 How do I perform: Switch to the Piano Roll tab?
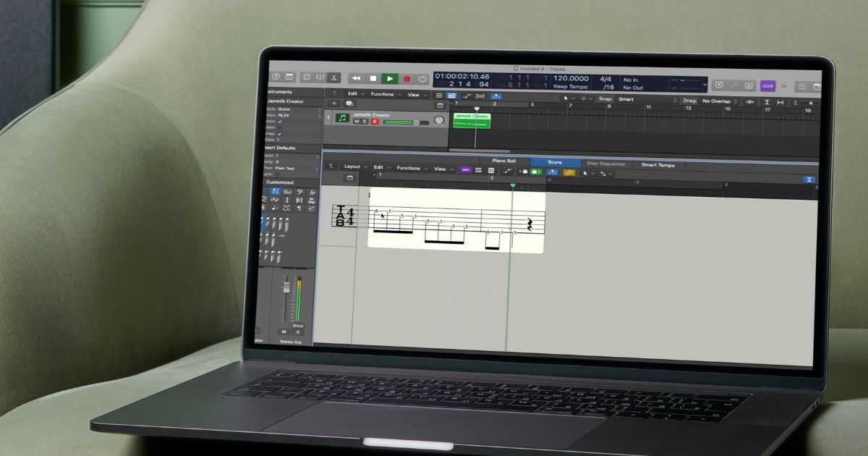pos(504,161)
